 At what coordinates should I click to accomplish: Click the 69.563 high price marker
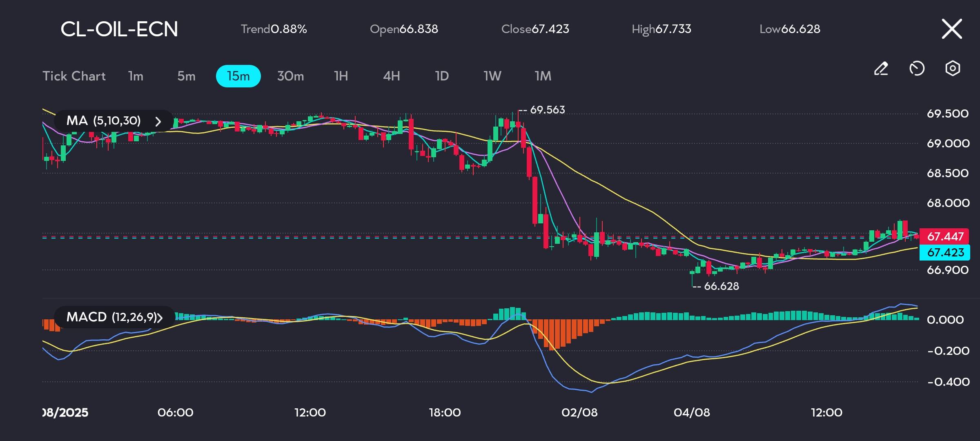tap(547, 110)
